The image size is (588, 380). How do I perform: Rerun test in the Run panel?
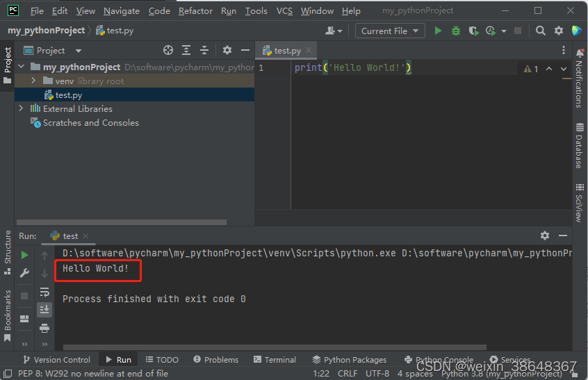point(24,255)
